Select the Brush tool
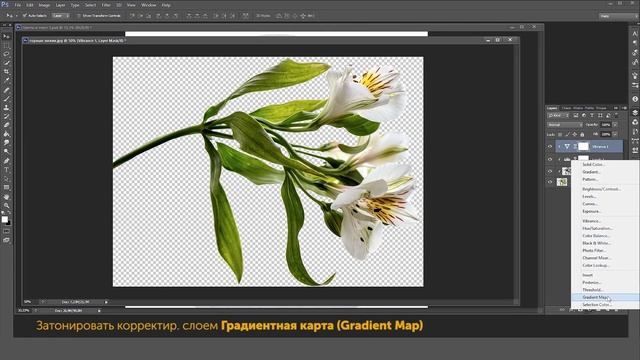Viewport: 640px width, 360px height. (6, 99)
